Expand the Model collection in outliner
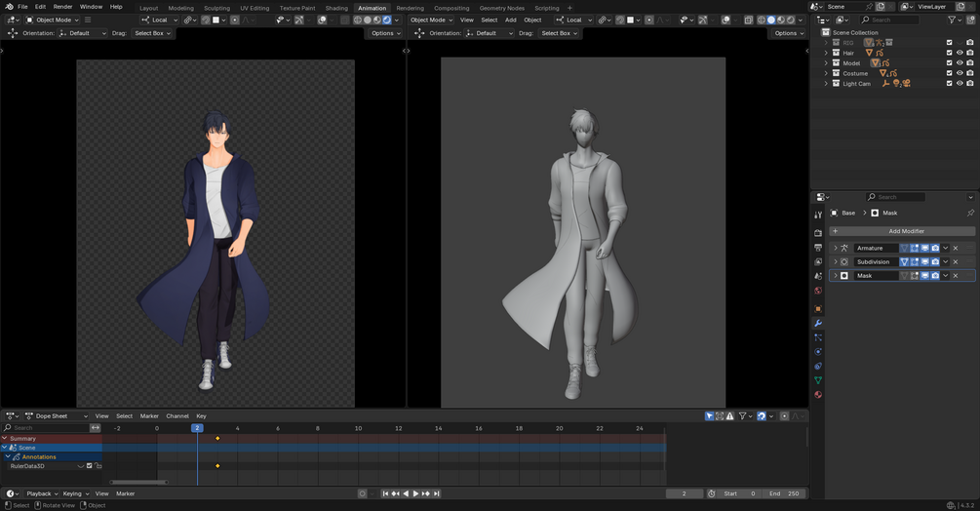Image resolution: width=980 pixels, height=511 pixels. 826,63
